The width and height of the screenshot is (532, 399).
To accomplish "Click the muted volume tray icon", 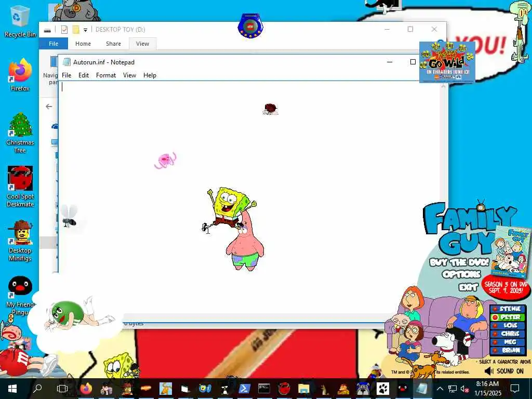I will coord(464,389).
